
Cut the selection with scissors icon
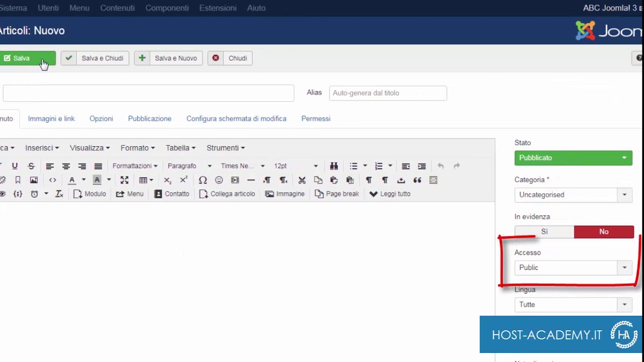tap(302, 180)
